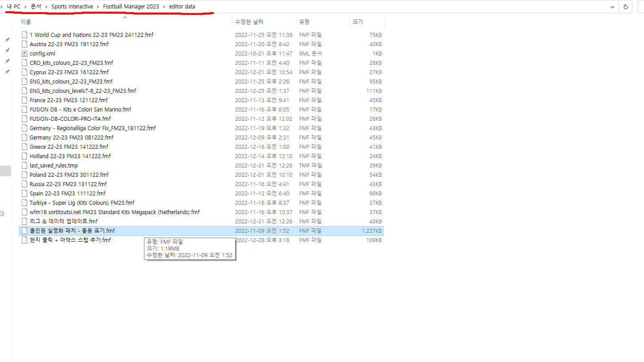Select file name Cyprus 22-23 FM23 161222.fmf
Screen dimensions: 644x362
click(69, 72)
